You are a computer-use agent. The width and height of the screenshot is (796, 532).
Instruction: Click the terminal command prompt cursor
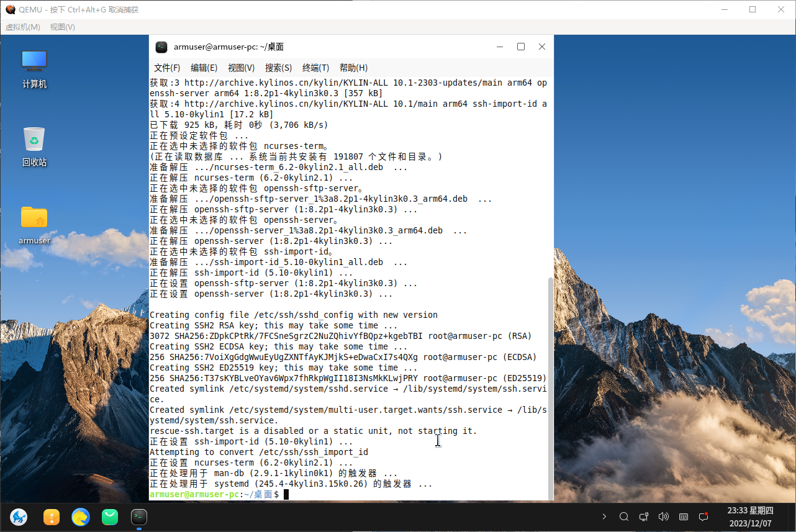click(x=286, y=494)
